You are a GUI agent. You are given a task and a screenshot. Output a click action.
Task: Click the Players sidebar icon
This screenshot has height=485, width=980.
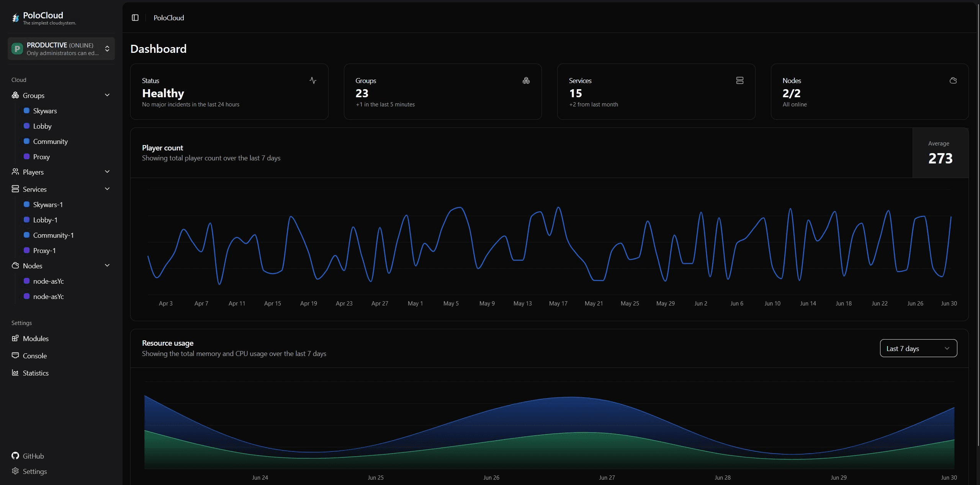pyautogui.click(x=15, y=171)
